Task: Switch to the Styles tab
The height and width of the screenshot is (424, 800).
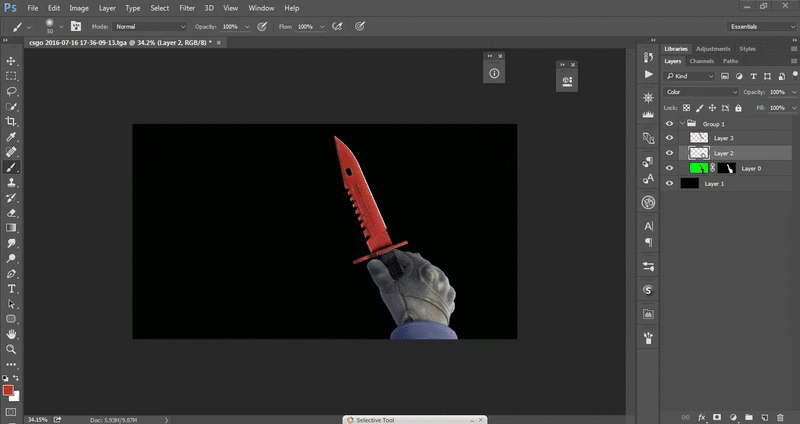Action: (747, 48)
